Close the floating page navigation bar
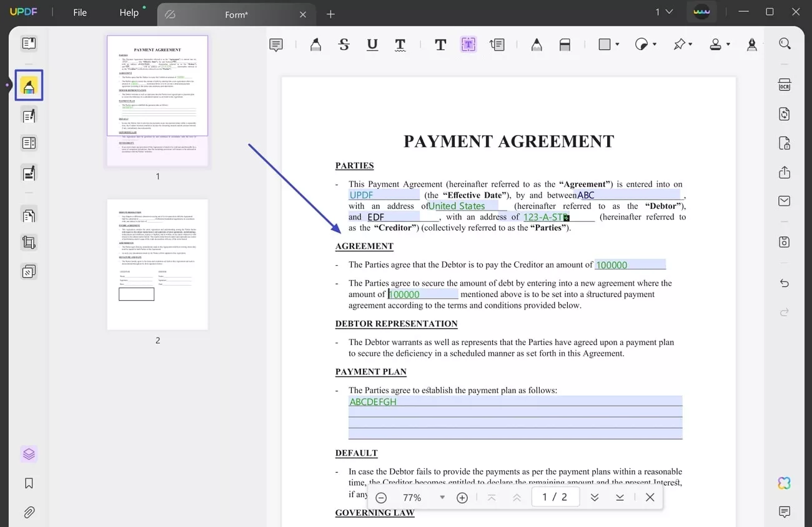The width and height of the screenshot is (812, 527). (650, 498)
